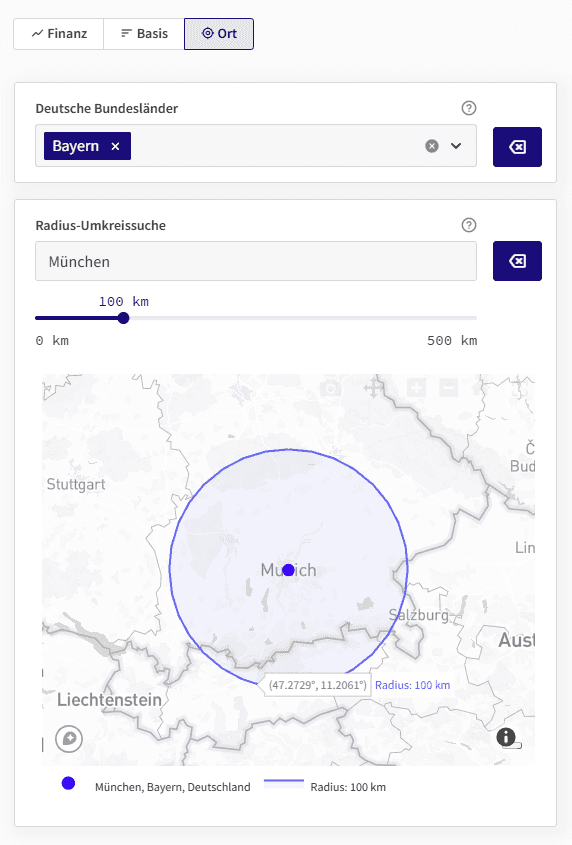Toggle München, Bayern, Deutschland legend entry
572x845 pixels.
click(x=156, y=786)
